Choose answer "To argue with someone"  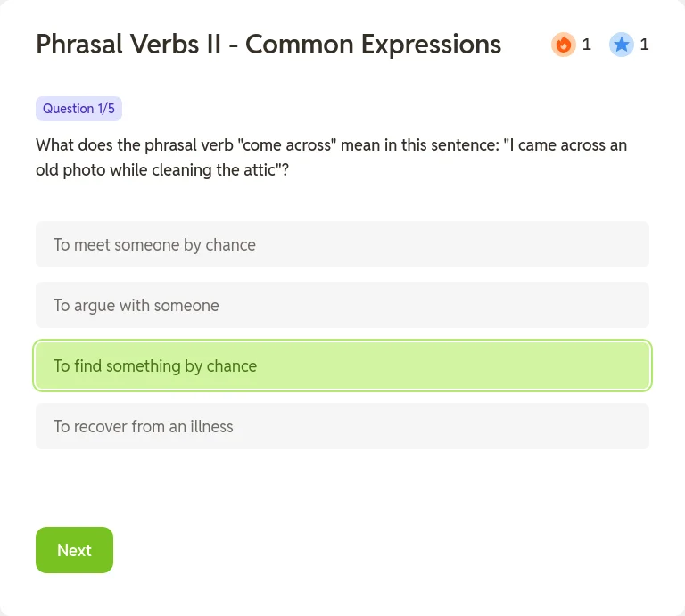[342, 305]
